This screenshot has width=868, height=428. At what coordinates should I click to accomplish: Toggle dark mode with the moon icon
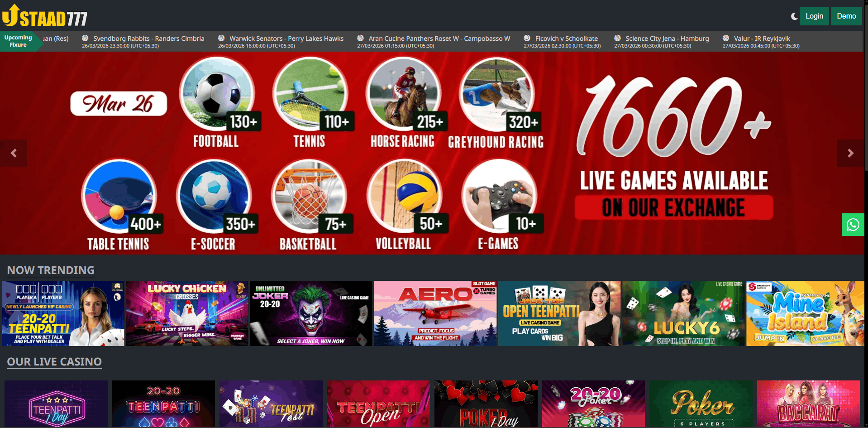click(x=794, y=16)
